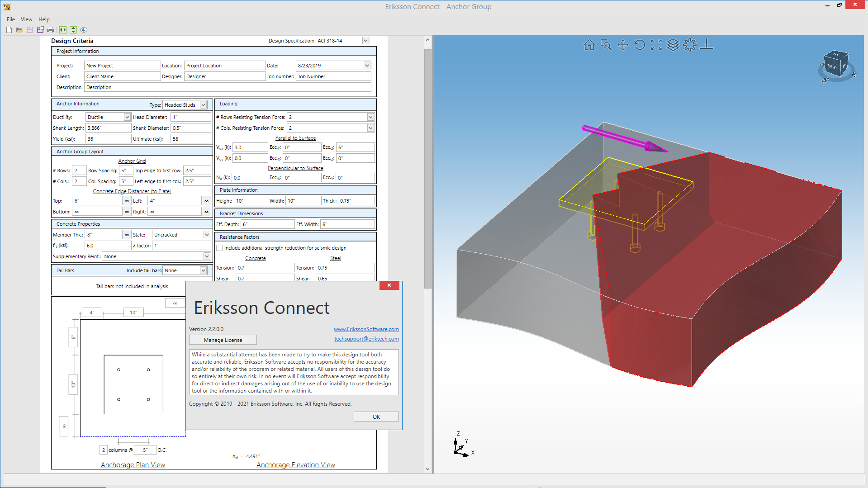The image size is (868, 488).
Task: Toggle vertical split view icon
Action: coord(73,30)
